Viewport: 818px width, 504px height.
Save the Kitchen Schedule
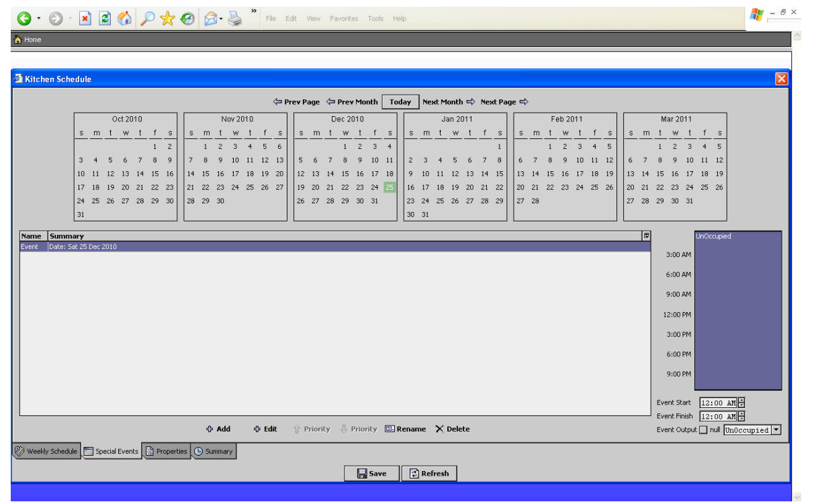(x=371, y=474)
